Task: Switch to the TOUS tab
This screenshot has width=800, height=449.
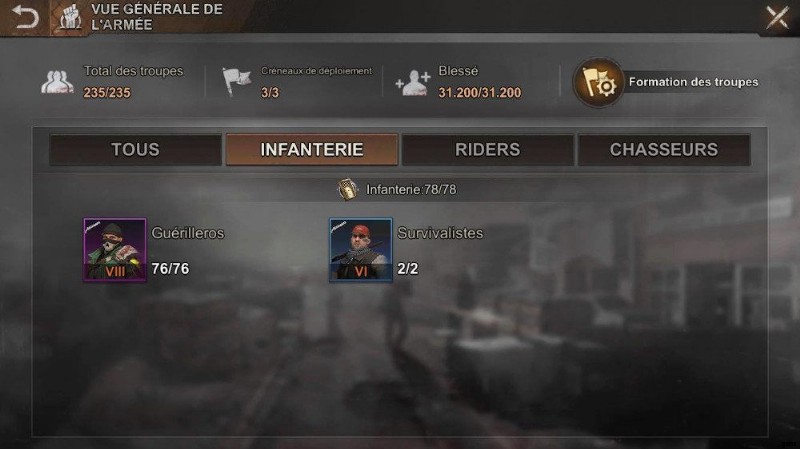Action: [x=136, y=149]
